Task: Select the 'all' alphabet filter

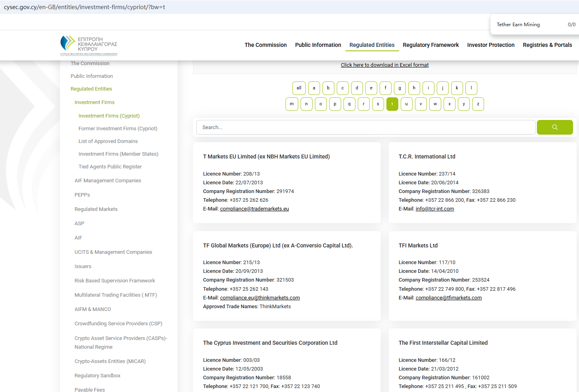Action: tap(299, 88)
